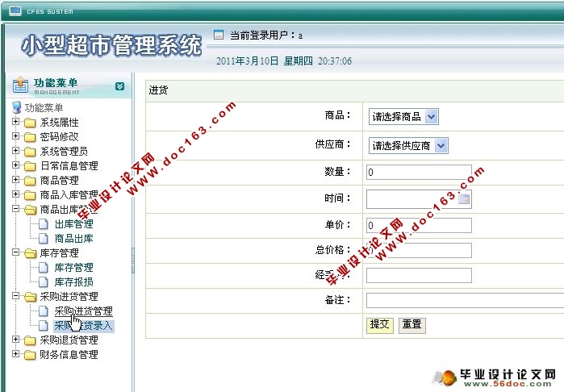
Task: Open the 采购进货管理 sub-page link
Action: click(x=83, y=311)
